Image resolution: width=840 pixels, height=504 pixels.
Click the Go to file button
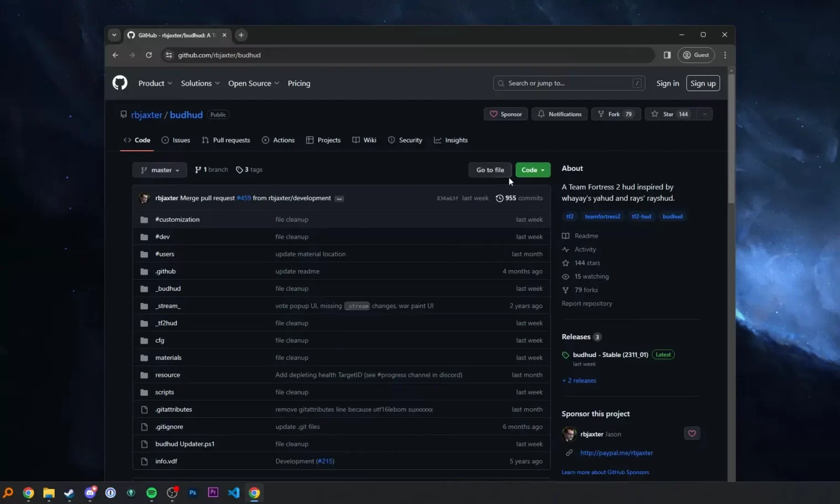pos(490,170)
